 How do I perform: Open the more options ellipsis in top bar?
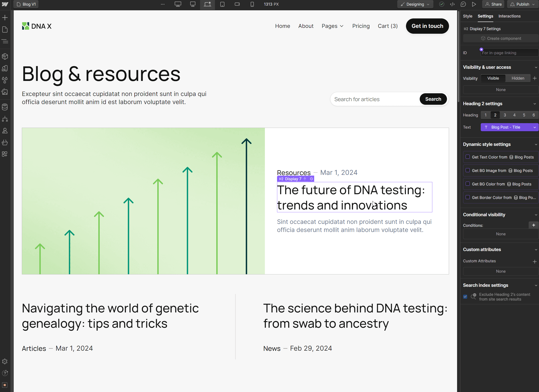tap(163, 4)
